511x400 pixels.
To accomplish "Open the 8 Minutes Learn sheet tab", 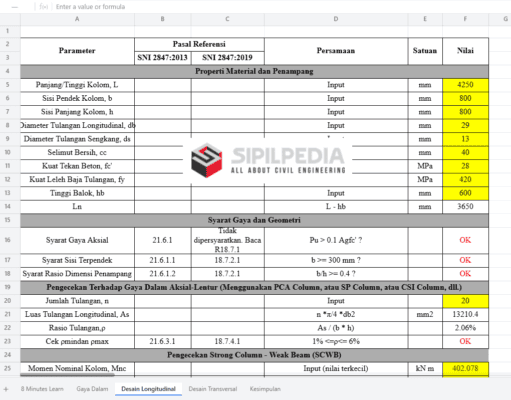I will pyautogui.click(x=42, y=389).
